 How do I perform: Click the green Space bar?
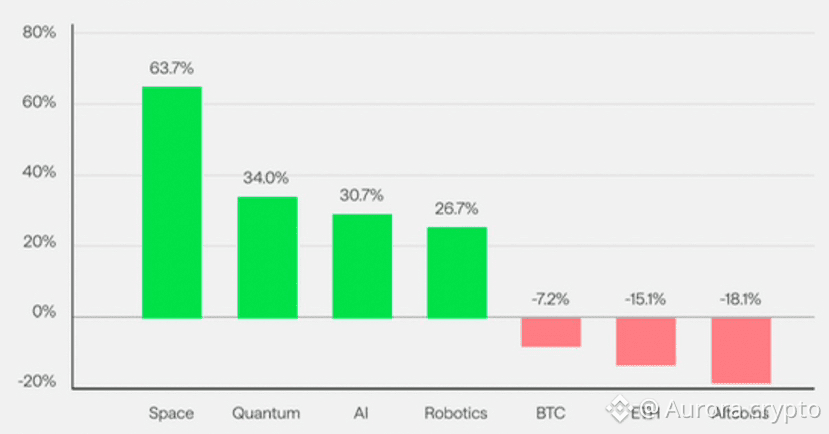click(x=171, y=202)
